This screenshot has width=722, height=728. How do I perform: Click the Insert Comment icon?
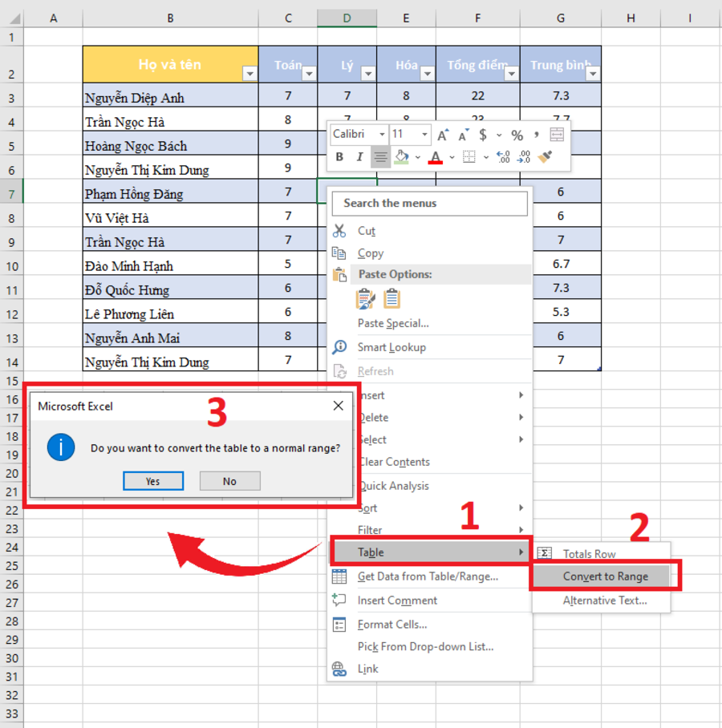[339, 600]
